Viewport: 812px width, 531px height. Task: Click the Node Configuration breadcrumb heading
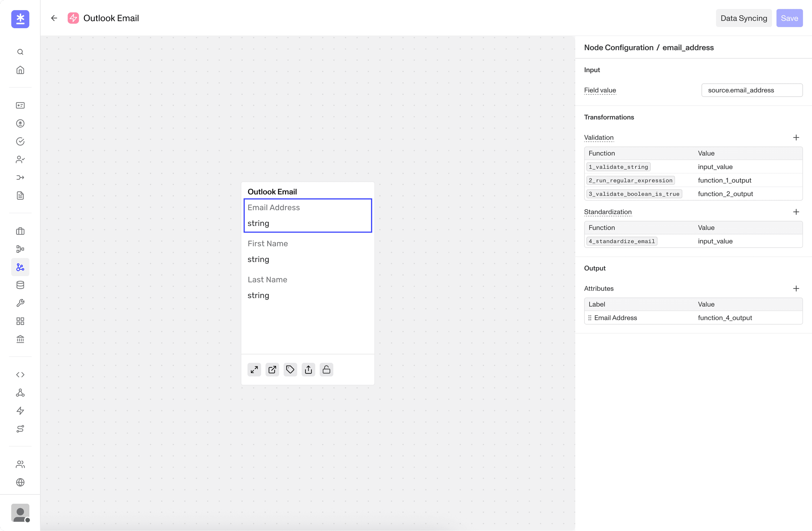pos(618,47)
